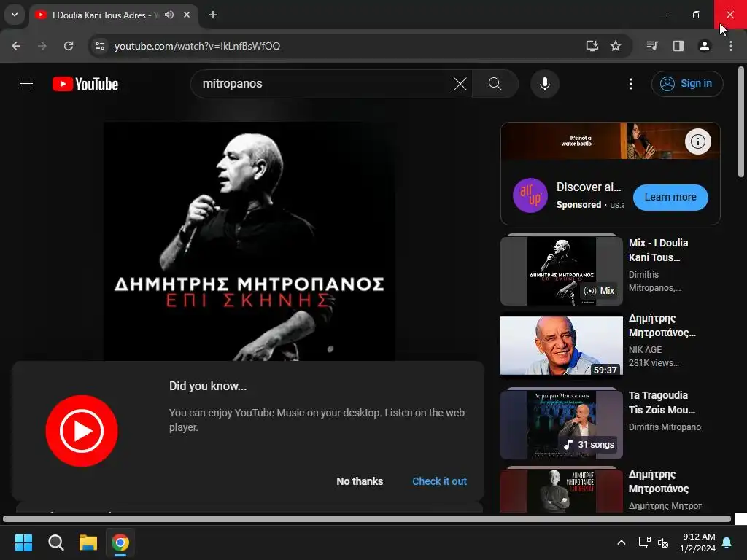Start voice search with microphone
The image size is (747, 560).
(x=544, y=84)
